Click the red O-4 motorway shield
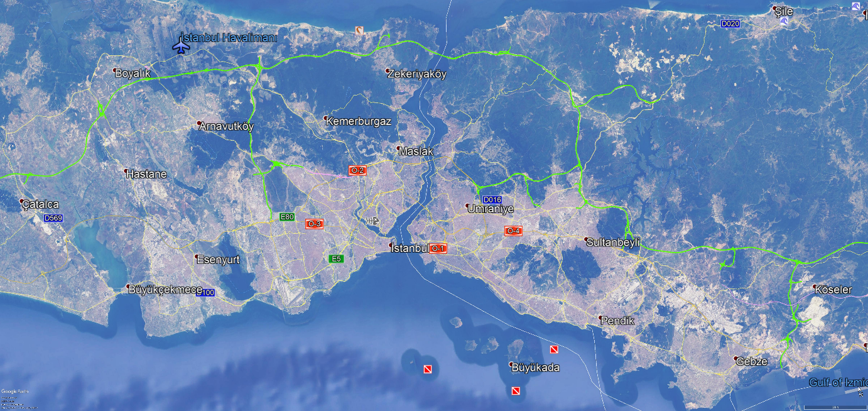The width and height of the screenshot is (868, 411). (513, 231)
